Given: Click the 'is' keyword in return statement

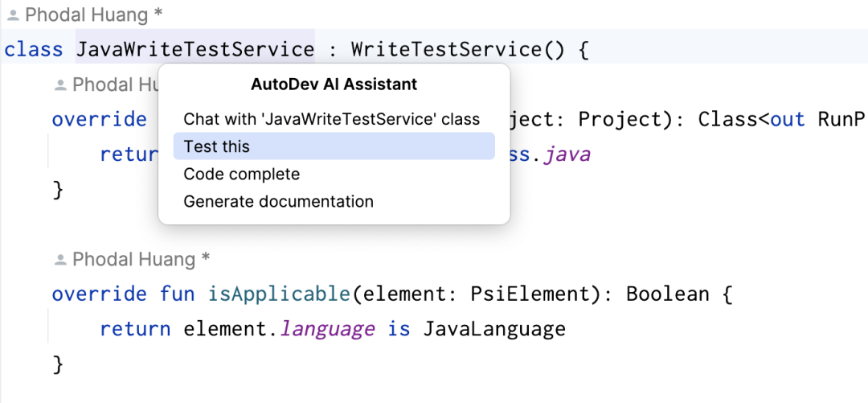Looking at the screenshot, I should 399,329.
